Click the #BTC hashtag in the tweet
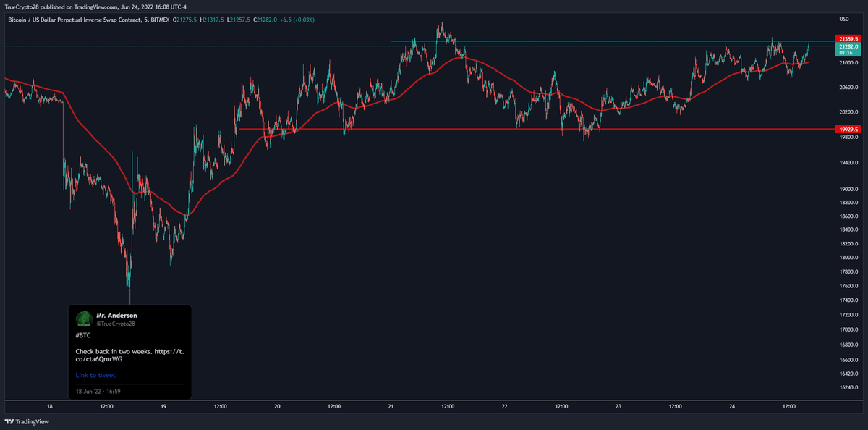 tap(83, 336)
